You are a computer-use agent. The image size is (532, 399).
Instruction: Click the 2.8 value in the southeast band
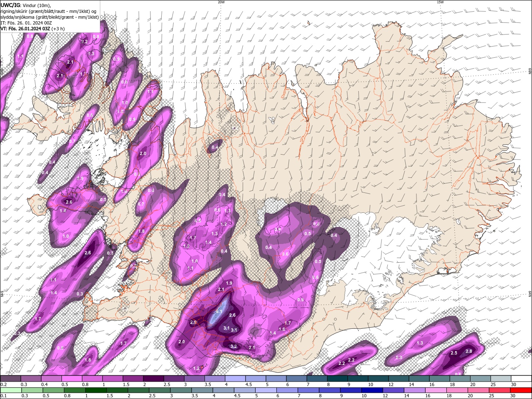pos(469,352)
